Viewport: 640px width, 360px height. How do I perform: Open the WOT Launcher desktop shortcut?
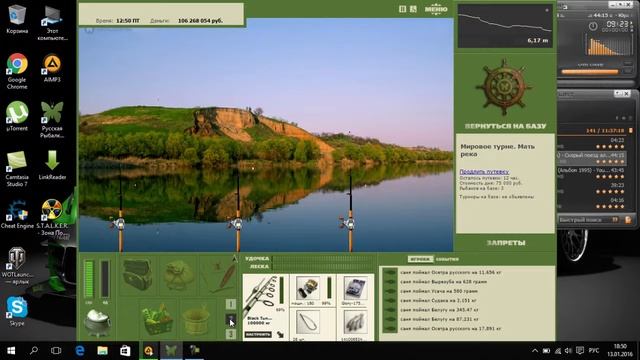coord(17,266)
